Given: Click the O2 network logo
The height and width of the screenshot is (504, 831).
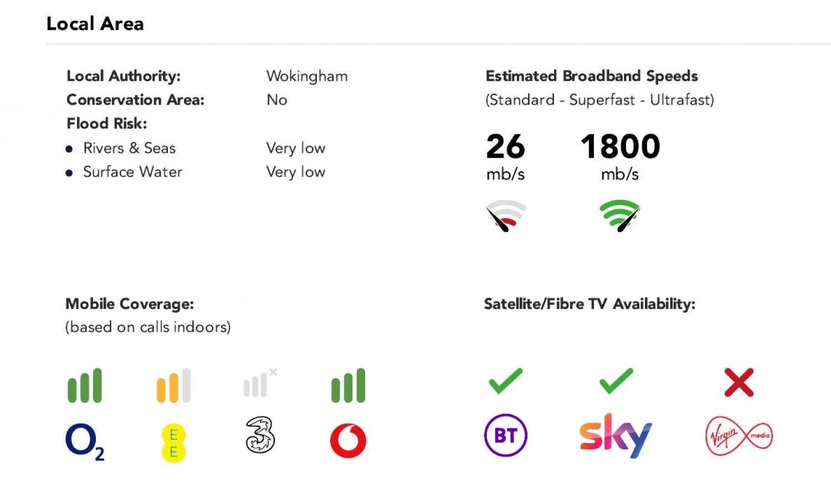Looking at the screenshot, I should tap(84, 441).
